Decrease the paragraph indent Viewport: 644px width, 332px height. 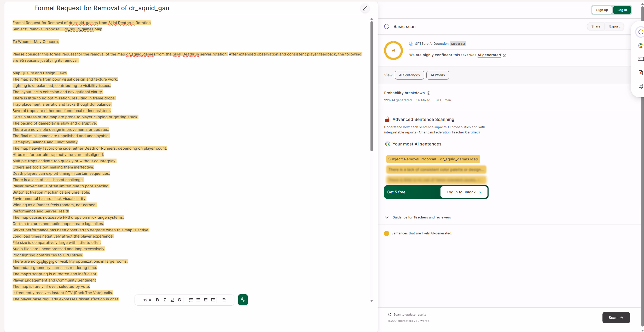(206, 300)
